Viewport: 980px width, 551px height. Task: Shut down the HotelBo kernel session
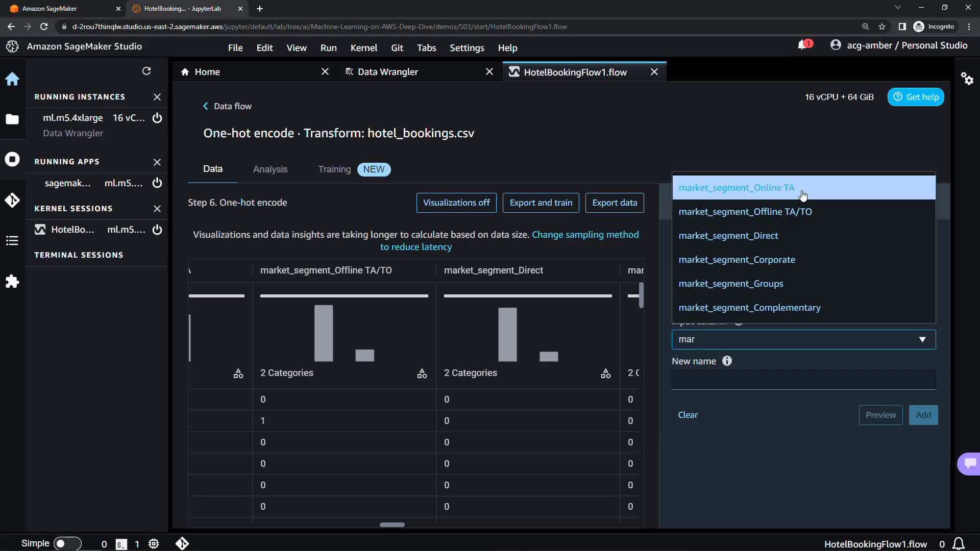[x=157, y=230]
